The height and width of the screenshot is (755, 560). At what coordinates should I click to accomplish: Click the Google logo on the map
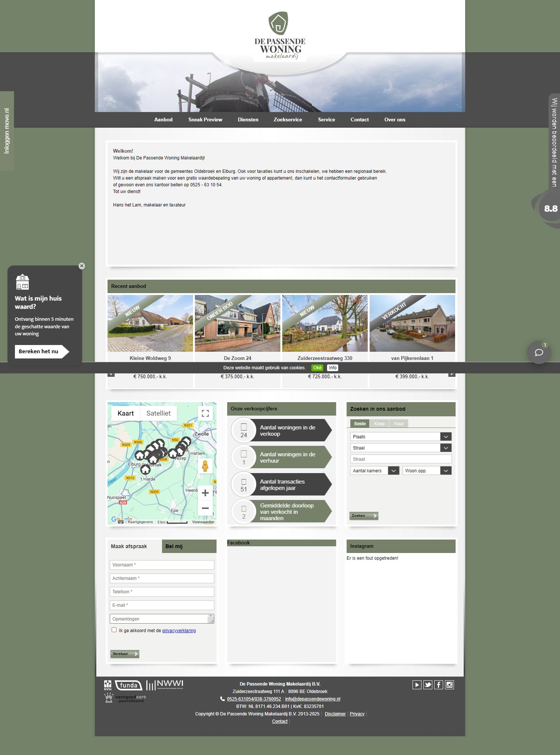click(x=122, y=519)
